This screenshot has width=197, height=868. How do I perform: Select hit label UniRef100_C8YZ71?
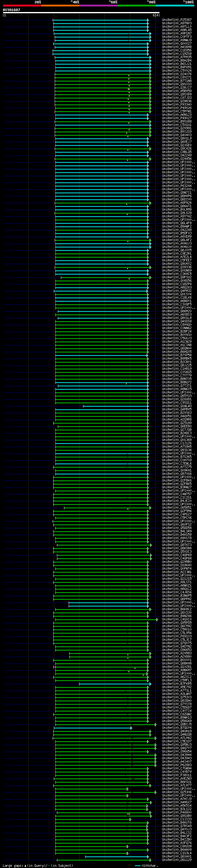[177, 77]
